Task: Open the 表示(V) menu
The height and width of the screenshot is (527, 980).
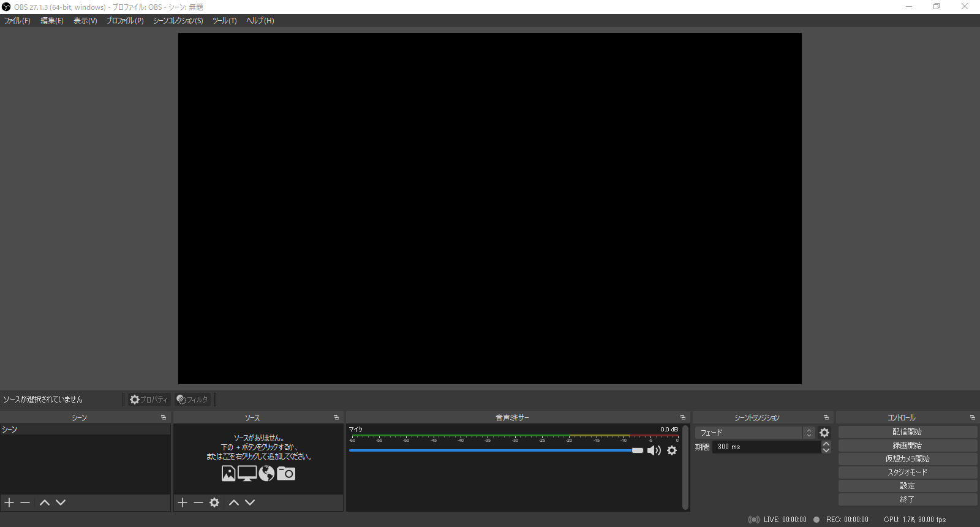Action: pyautogui.click(x=85, y=21)
